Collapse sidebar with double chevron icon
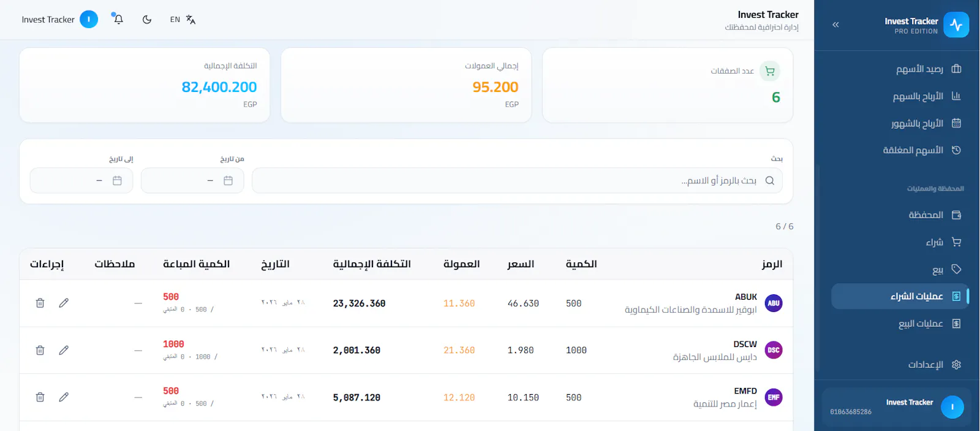Viewport: 980px width, 431px height. coord(835,25)
